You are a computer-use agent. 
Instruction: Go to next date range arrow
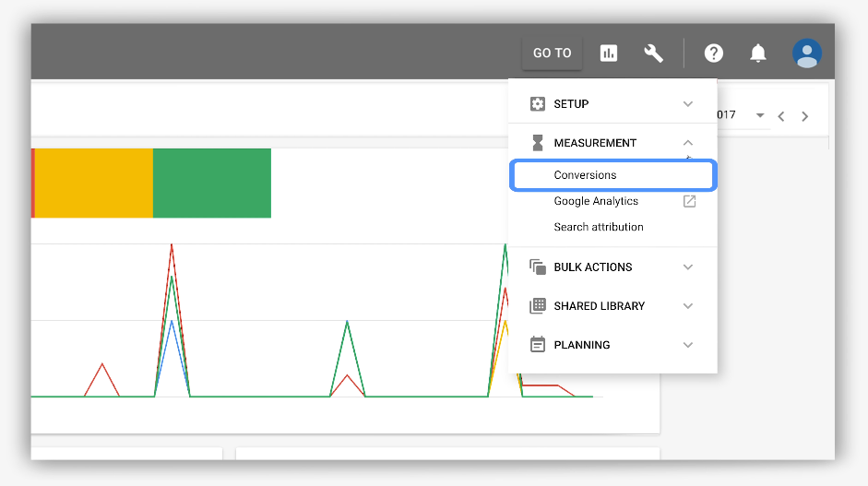[805, 115]
